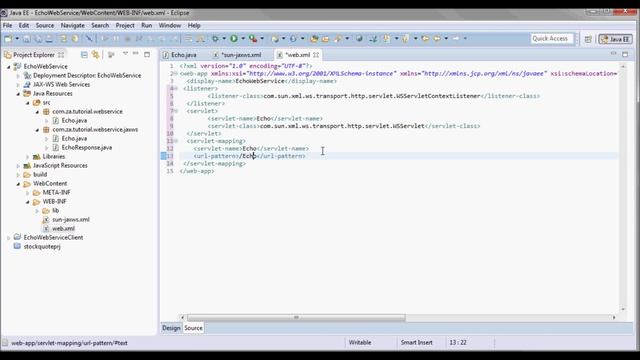Maximize the Project Explorer view
Screen dimensions: 640x360
[x=147, y=54]
